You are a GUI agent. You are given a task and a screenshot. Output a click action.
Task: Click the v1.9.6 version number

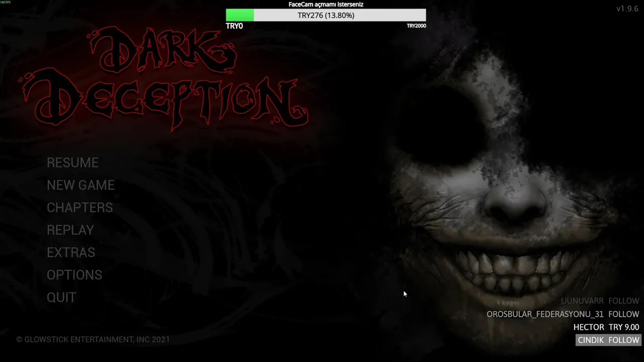point(627,9)
